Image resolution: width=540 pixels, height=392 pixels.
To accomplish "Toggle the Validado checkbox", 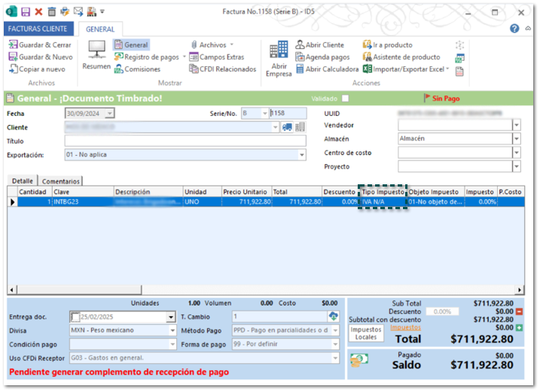I will 346,99.
